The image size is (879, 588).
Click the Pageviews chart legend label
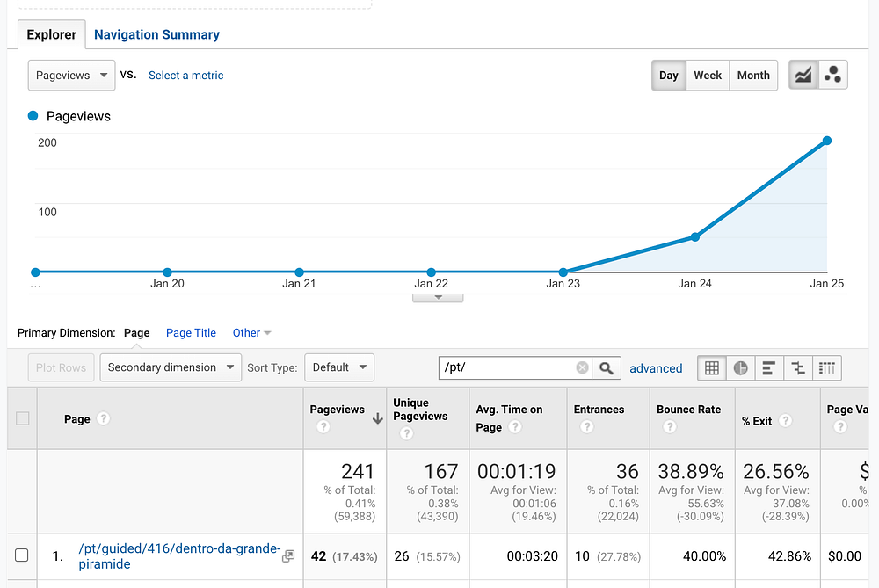point(78,116)
